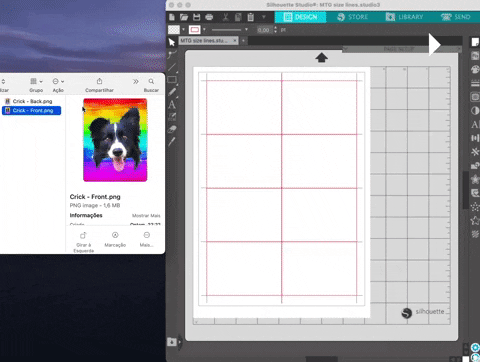Open the line color dropdown arrow
The height and width of the screenshot is (362, 480).
[x=204, y=30]
